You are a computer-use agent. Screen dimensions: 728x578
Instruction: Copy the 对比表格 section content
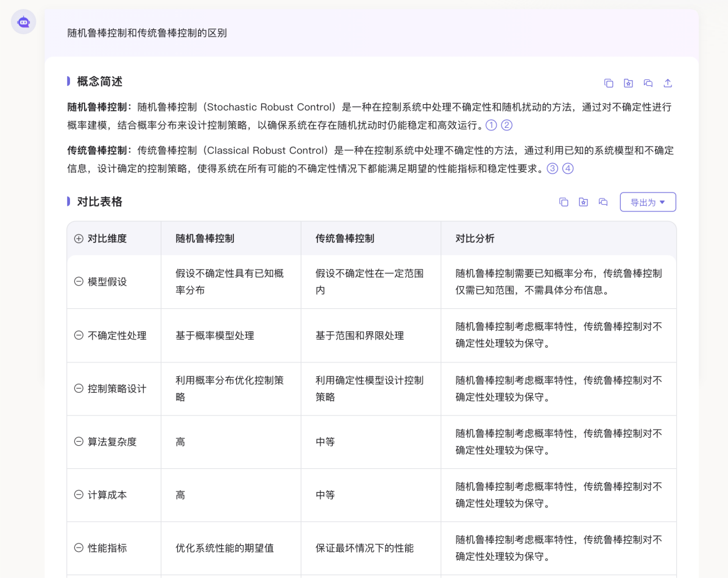564,202
